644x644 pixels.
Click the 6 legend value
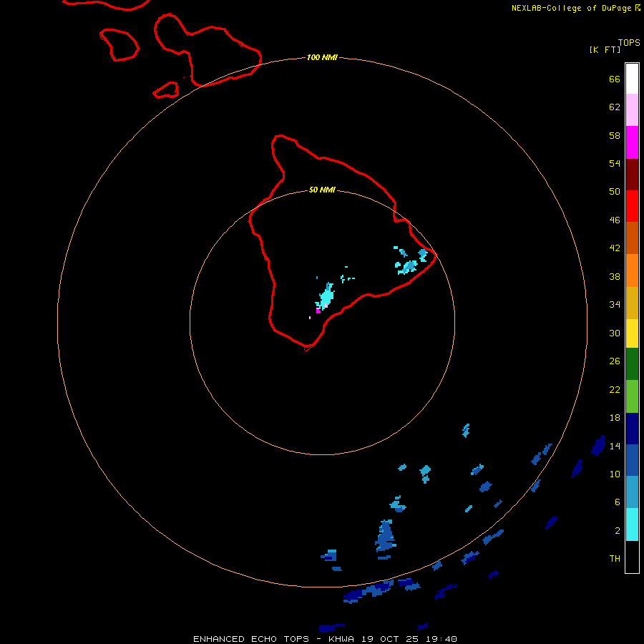click(618, 502)
